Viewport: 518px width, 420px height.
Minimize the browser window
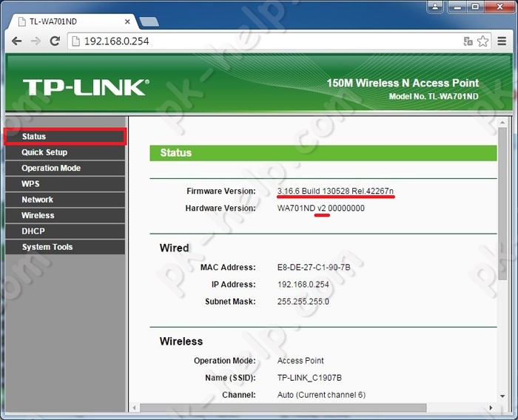click(x=457, y=7)
